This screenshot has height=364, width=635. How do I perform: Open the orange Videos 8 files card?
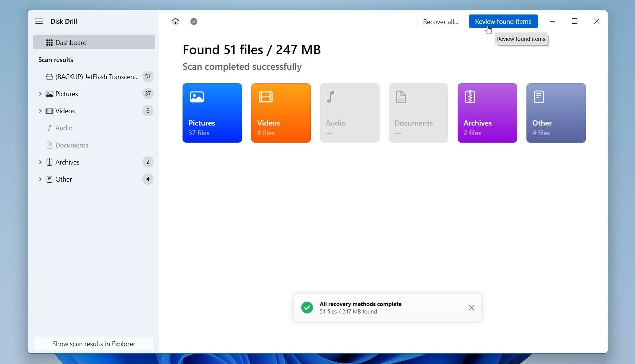coord(281,113)
